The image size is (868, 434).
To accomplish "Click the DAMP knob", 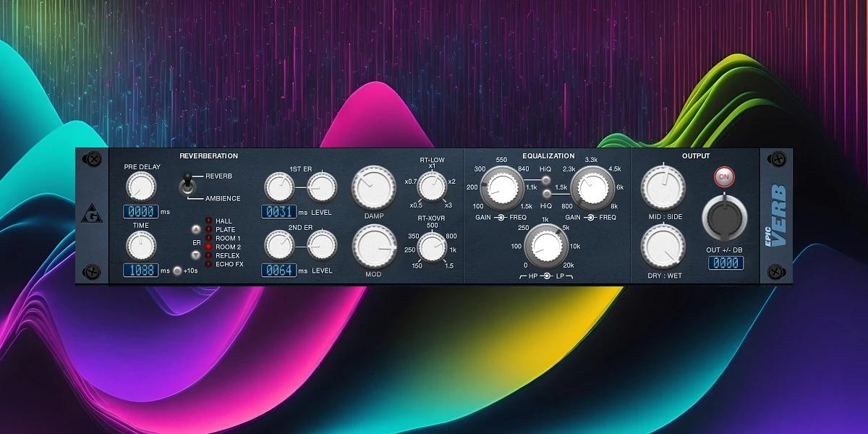I will coord(373,187).
